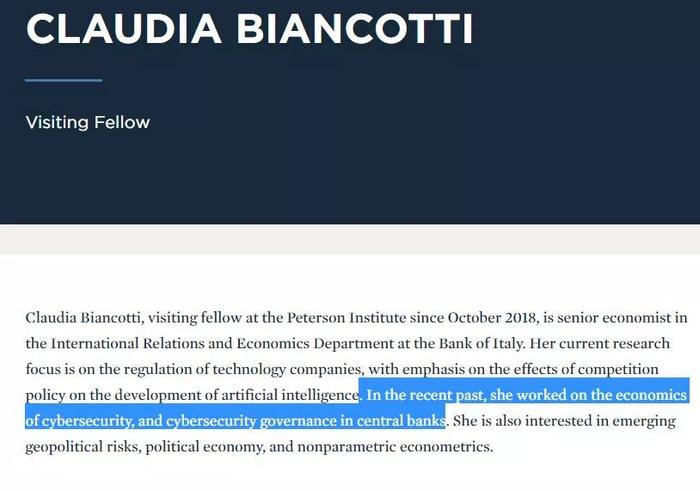This screenshot has width=700, height=491.
Task: Click the CLAUDIA BIANCOTTI page heading
Action: click(249, 29)
